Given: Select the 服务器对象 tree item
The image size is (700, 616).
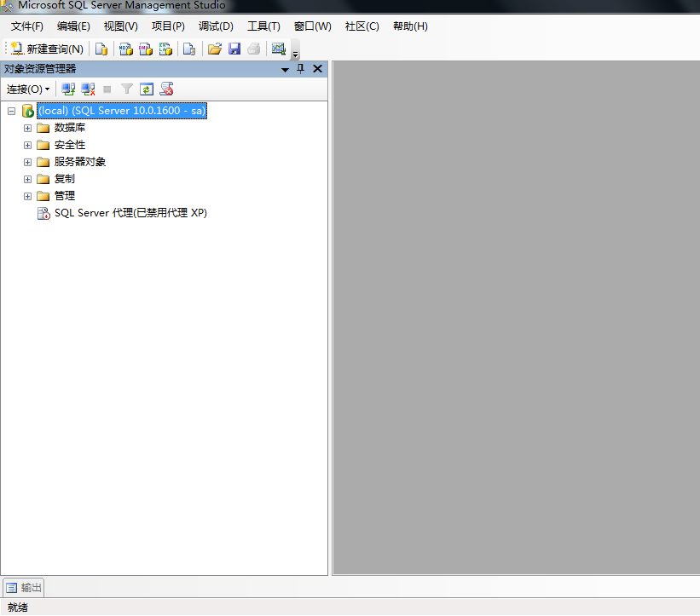Looking at the screenshot, I should pos(80,162).
